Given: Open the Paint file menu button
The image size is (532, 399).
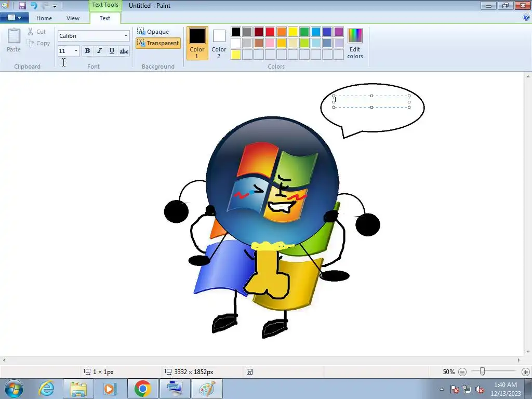Looking at the screenshot, I should click(14, 18).
